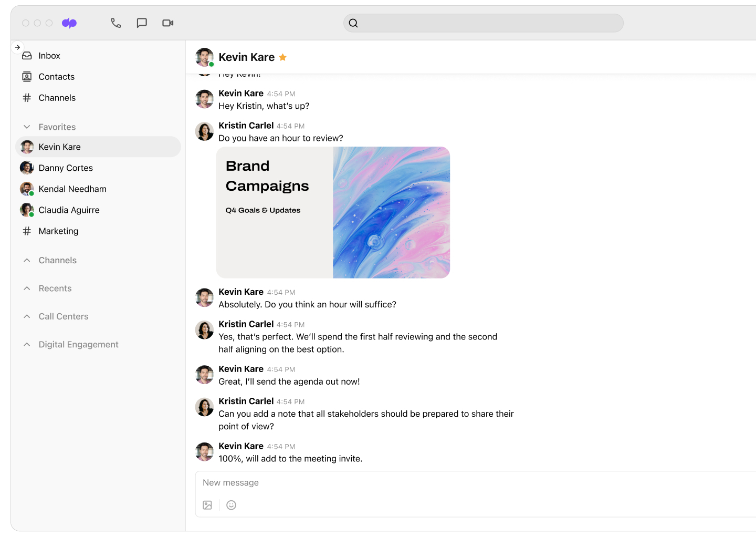Start a video meeting from the toolbar

tap(167, 23)
